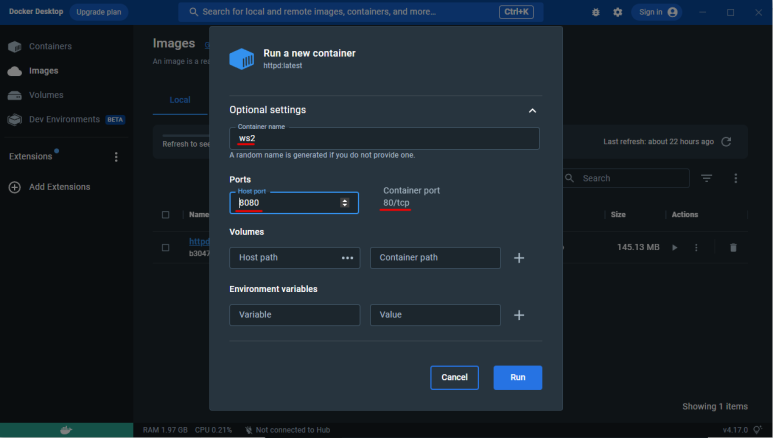This screenshot has height=438, width=773.
Task: Click the Ctrl+K shortcut badge
Action: pos(516,12)
